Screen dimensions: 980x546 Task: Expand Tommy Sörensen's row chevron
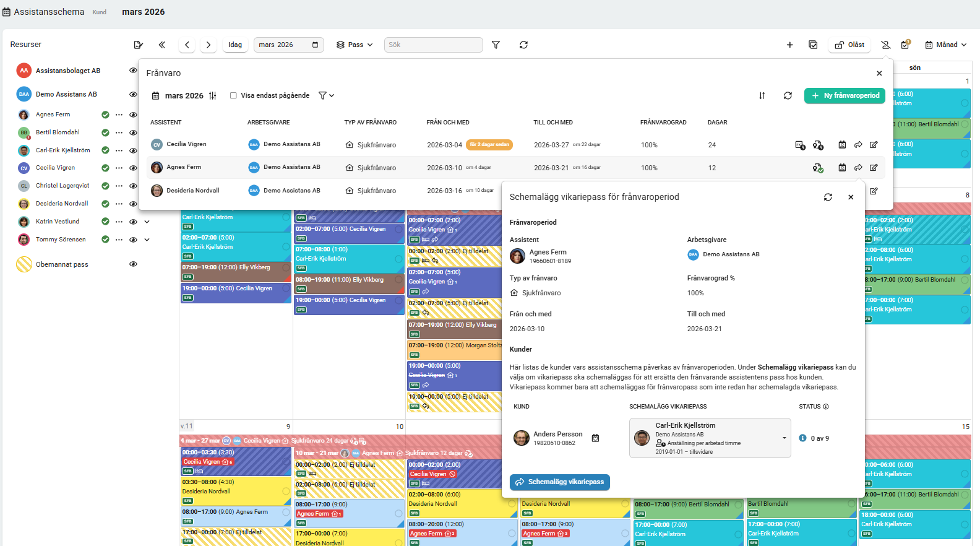coord(147,240)
